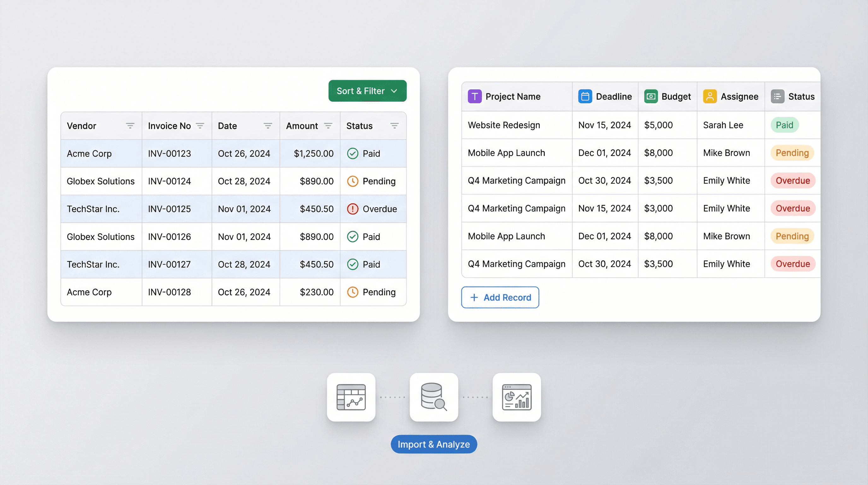Image resolution: width=868 pixels, height=485 pixels.
Task: Select the dashboard analytics icon tile
Action: [517, 397]
